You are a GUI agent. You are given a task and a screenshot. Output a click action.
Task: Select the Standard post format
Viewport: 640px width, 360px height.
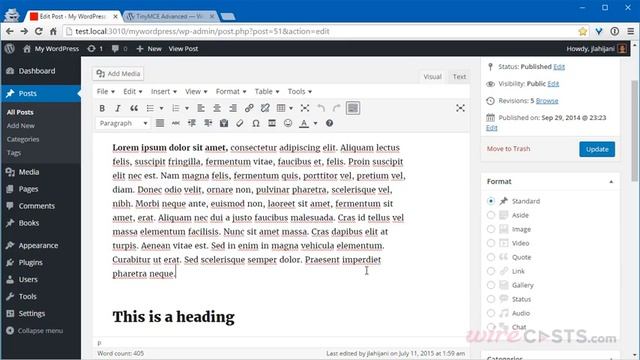click(491, 201)
